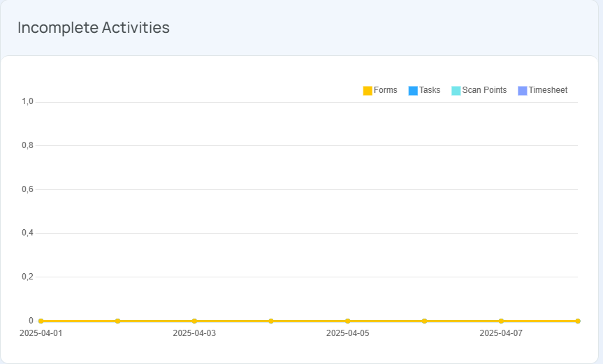Click the 0,4 y-axis value

coord(28,233)
